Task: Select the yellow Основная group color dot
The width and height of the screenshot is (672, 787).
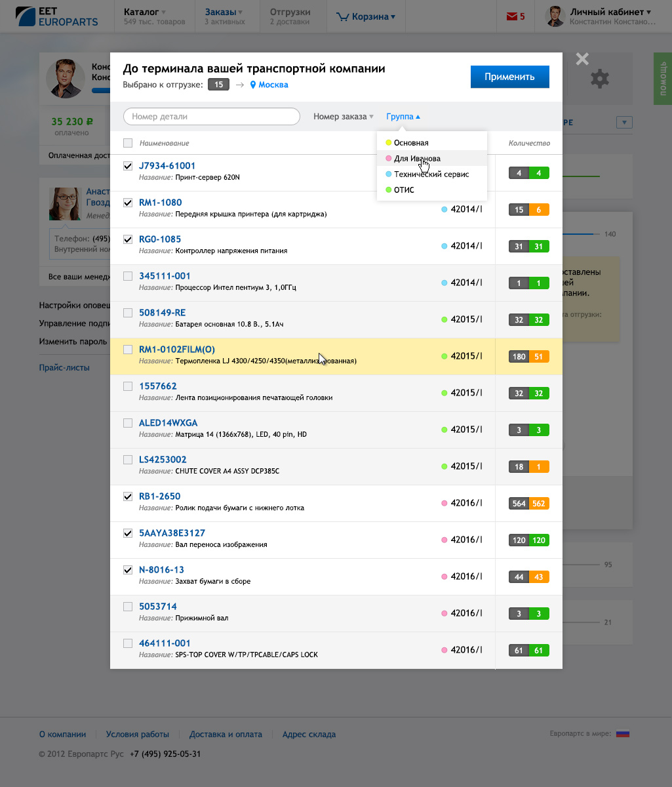Action: pyautogui.click(x=388, y=143)
